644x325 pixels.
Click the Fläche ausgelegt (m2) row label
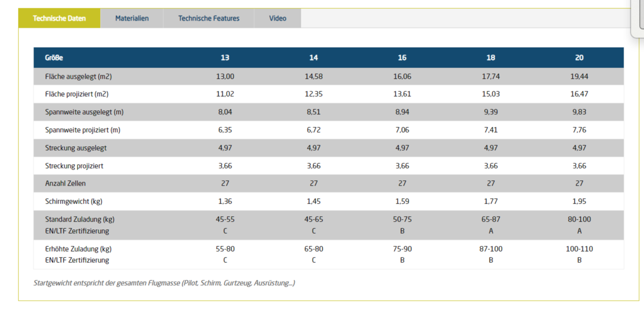point(78,76)
